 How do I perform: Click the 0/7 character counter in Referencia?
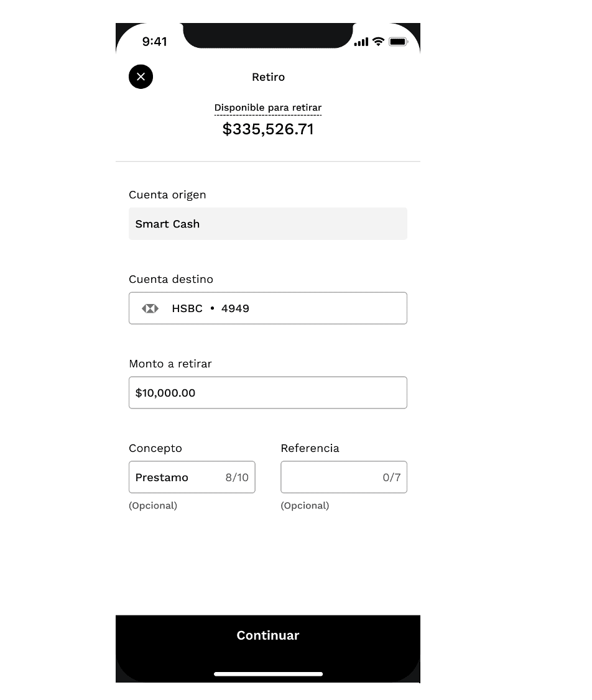tap(392, 477)
